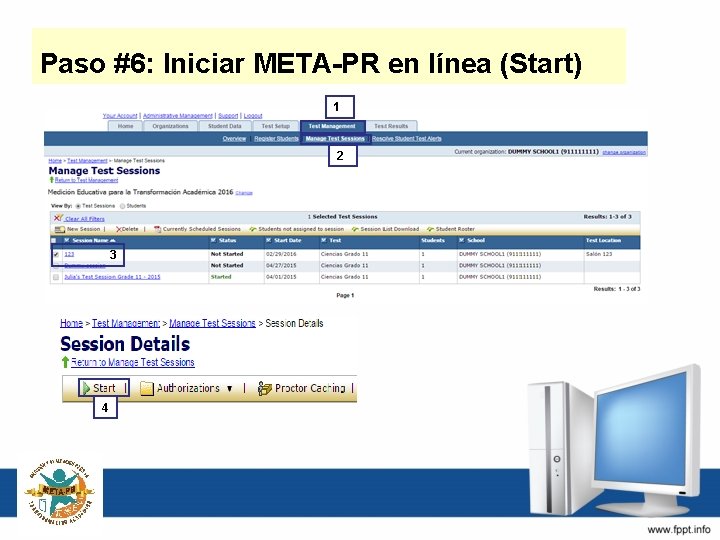The height and width of the screenshot is (540, 720).
Task: Click the start date cell 04/27/2015
Action: (281, 265)
